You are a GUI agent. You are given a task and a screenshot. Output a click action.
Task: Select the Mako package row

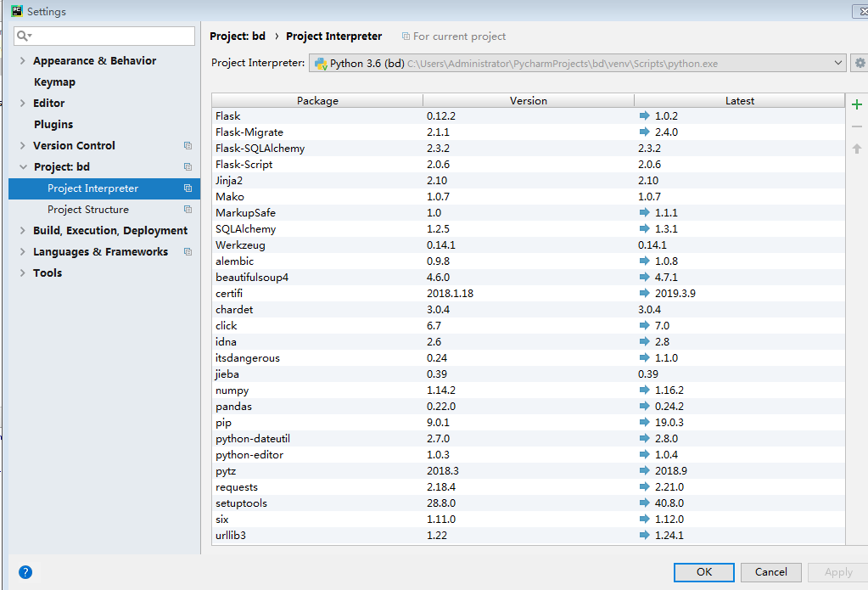[x=529, y=196]
